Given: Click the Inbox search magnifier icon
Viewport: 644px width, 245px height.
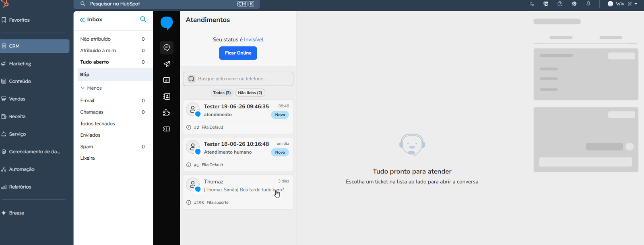Looking at the screenshot, I should [143, 19].
